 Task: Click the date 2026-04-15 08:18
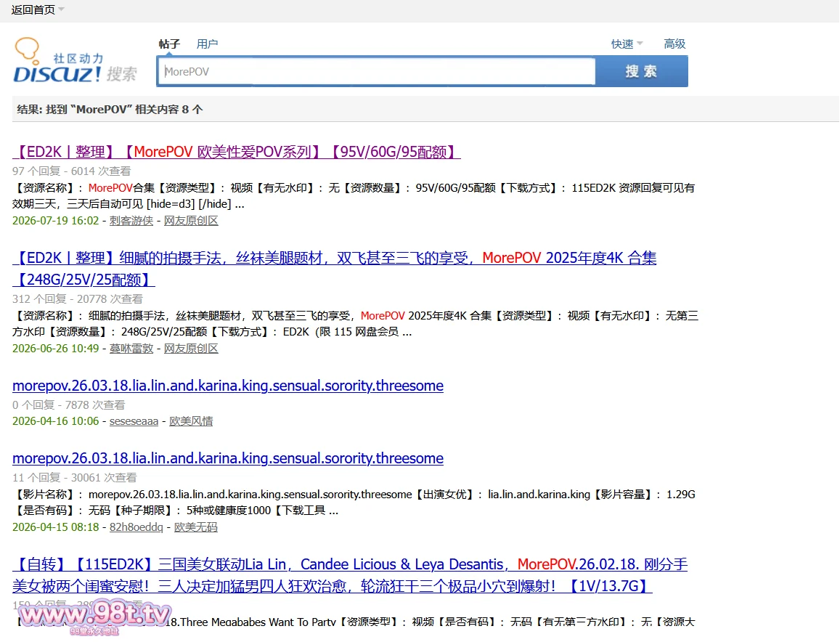[x=56, y=527]
